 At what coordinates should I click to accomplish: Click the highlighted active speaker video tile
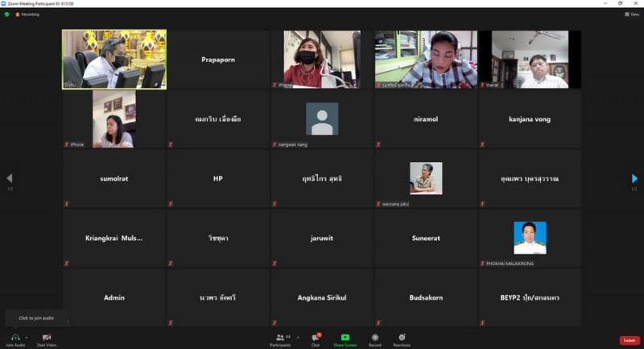click(114, 60)
